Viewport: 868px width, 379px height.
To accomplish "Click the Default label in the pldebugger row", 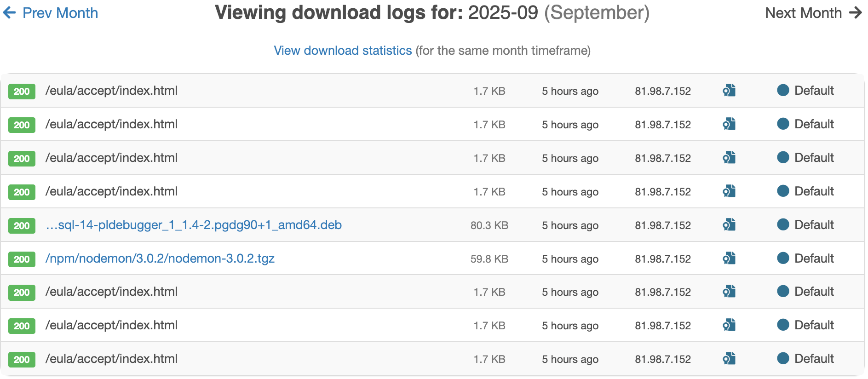I will [x=814, y=225].
